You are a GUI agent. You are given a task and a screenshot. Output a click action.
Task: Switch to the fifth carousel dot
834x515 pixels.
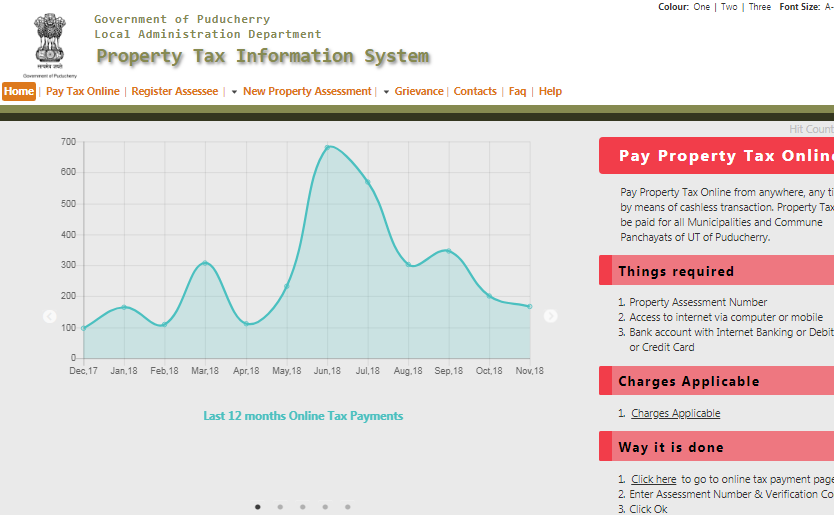348,507
